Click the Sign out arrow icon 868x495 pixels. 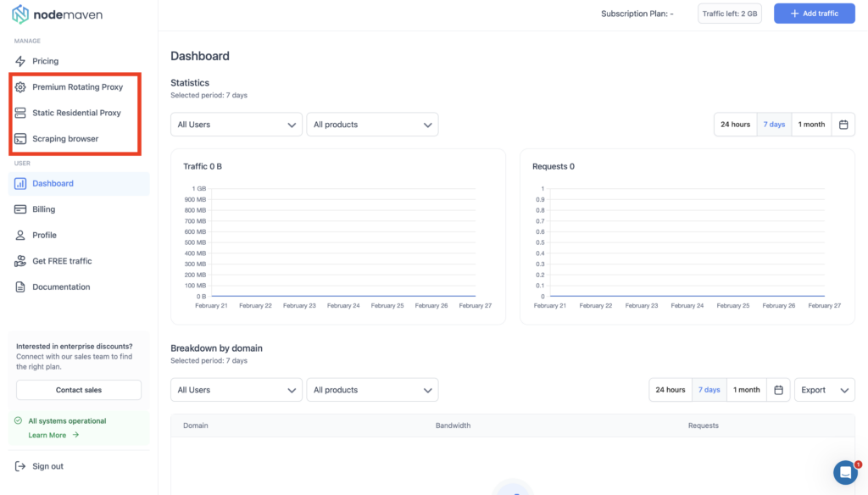pyautogui.click(x=20, y=466)
